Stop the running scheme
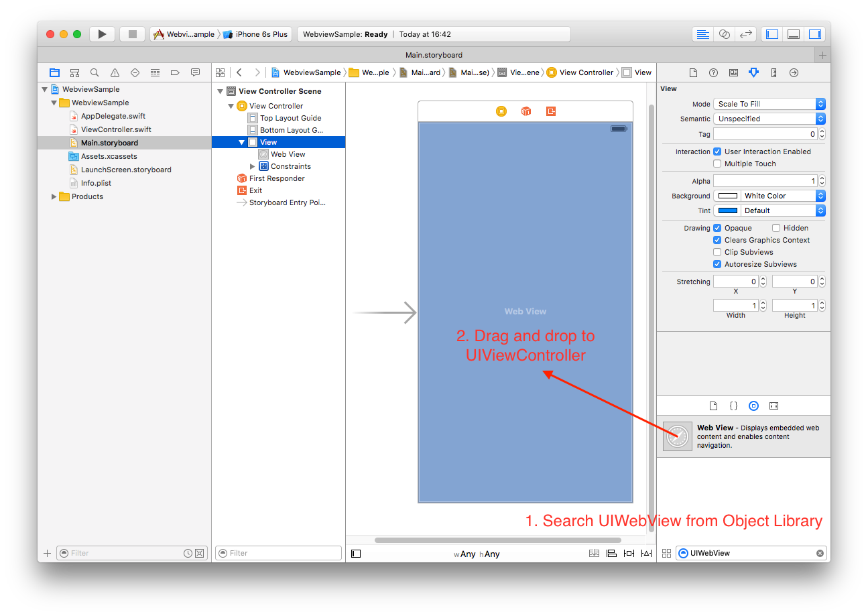868x616 pixels. pyautogui.click(x=133, y=34)
